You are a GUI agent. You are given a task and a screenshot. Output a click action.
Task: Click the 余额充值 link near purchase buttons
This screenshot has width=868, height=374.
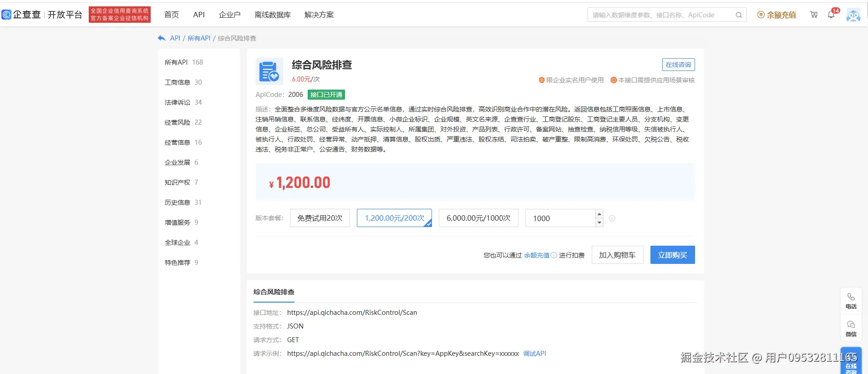tap(537, 255)
